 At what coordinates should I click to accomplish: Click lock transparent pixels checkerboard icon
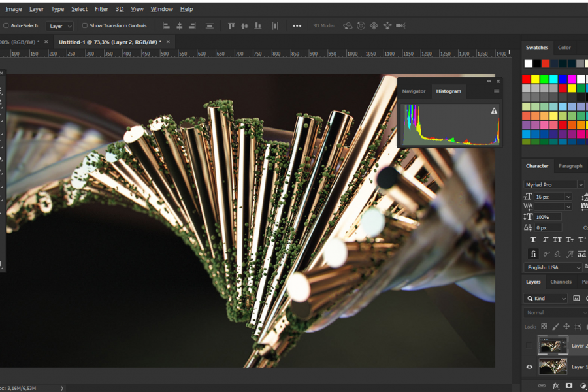tap(544, 326)
